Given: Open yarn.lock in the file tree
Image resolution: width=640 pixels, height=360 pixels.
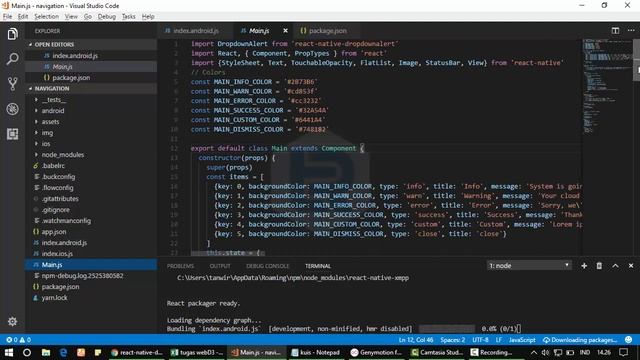Looking at the screenshot, I should [x=91, y=298].
